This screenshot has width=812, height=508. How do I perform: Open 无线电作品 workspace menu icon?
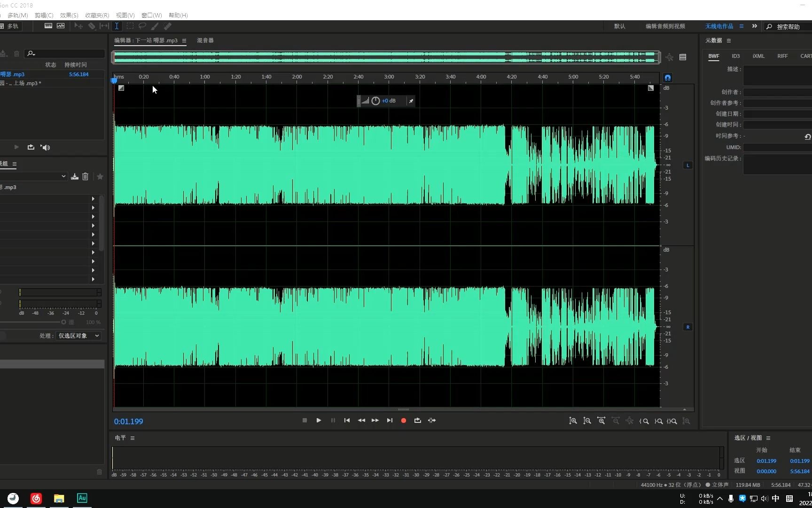(742, 26)
